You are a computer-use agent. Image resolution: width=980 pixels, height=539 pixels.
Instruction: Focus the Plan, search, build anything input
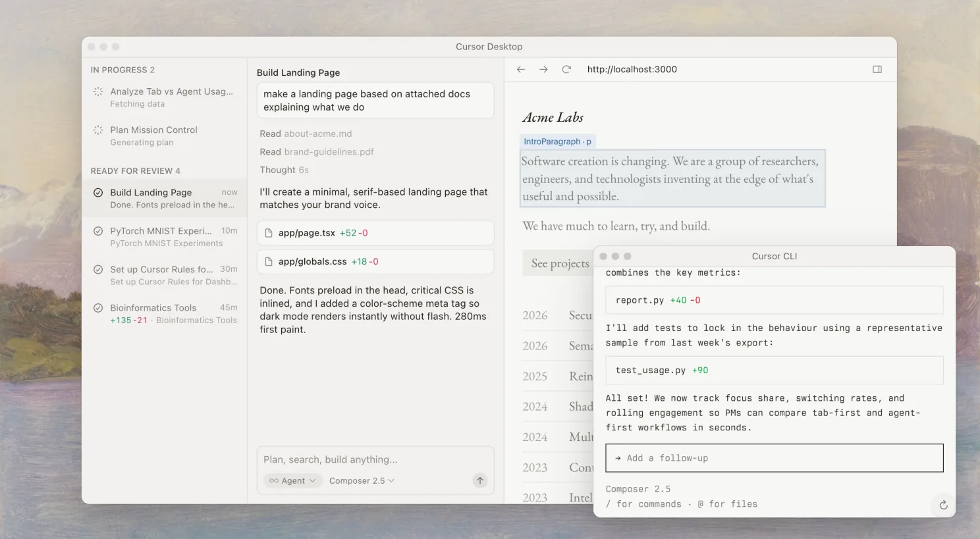[x=375, y=459]
